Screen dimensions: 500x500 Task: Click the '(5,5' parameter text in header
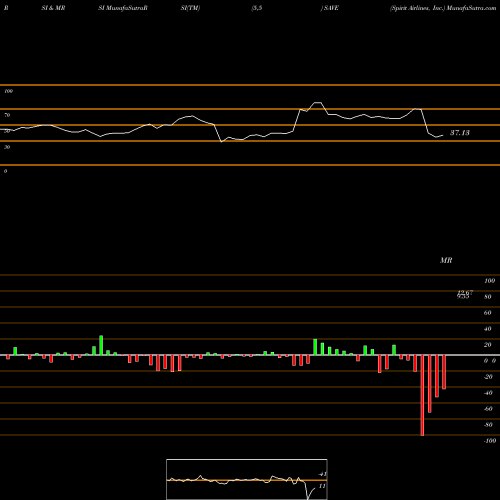click(257, 8)
